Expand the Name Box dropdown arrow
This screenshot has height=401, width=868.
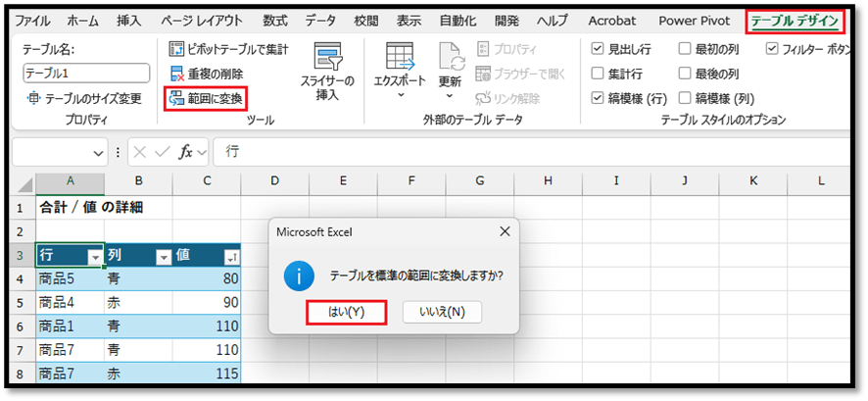click(99, 153)
